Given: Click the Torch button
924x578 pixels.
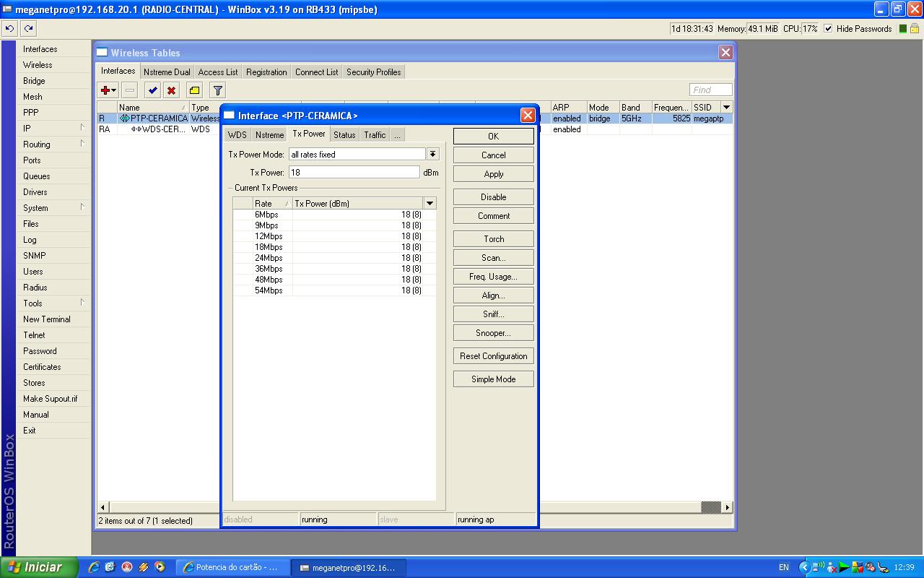Looking at the screenshot, I should coord(494,239).
